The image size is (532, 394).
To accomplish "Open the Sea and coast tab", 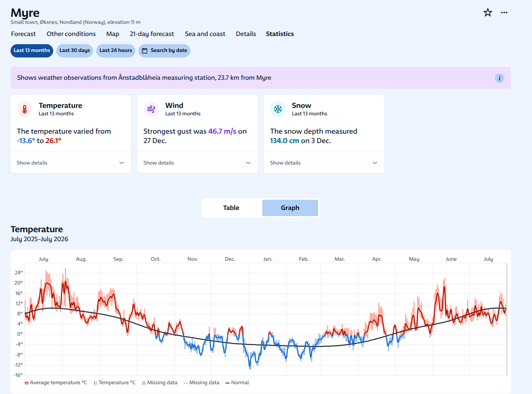I will tap(205, 34).
